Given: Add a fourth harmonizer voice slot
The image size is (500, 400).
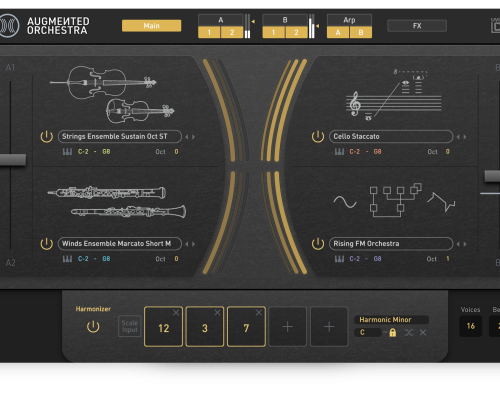Looking at the screenshot, I should point(288,327).
